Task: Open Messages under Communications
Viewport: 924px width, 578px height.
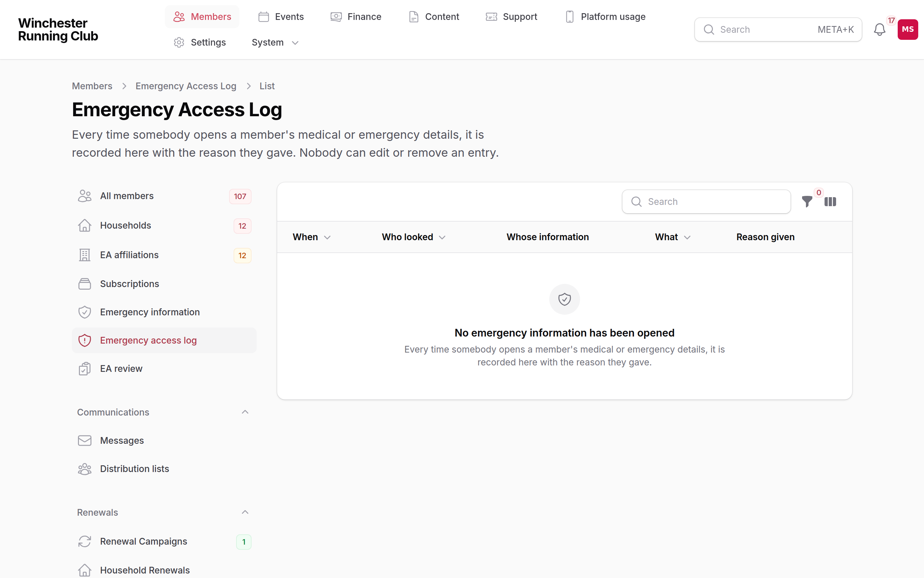Action: click(x=164, y=440)
